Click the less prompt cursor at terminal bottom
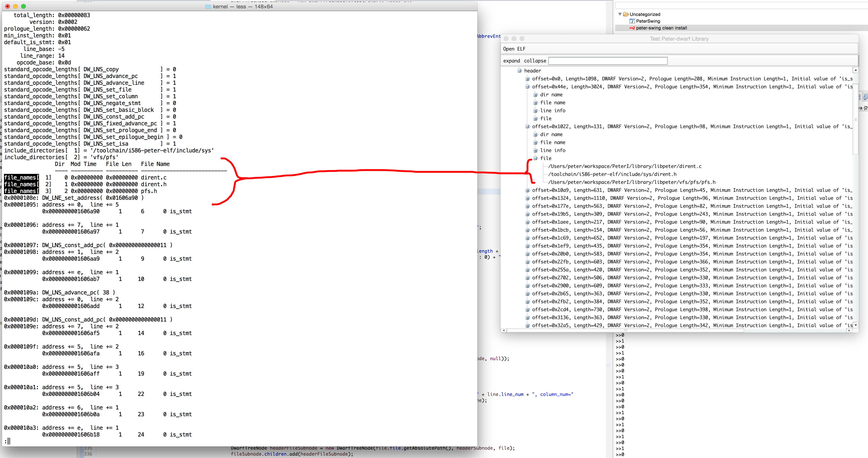Image resolution: width=868 pixels, height=458 pixels. [8, 441]
